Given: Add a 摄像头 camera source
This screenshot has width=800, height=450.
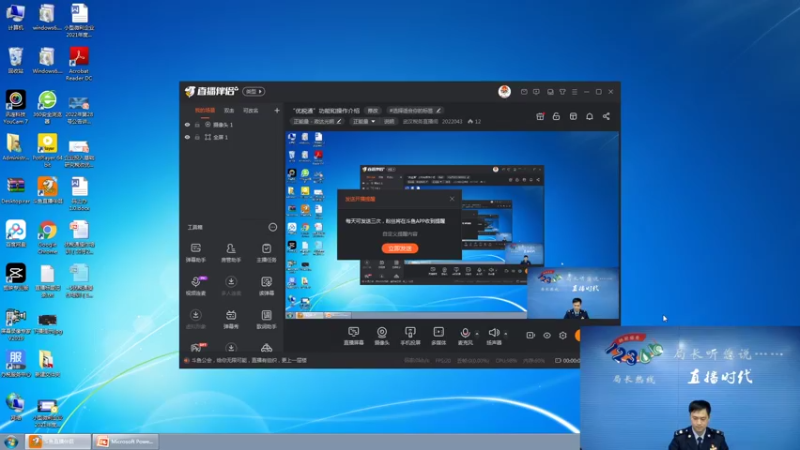Looking at the screenshot, I should [382, 336].
